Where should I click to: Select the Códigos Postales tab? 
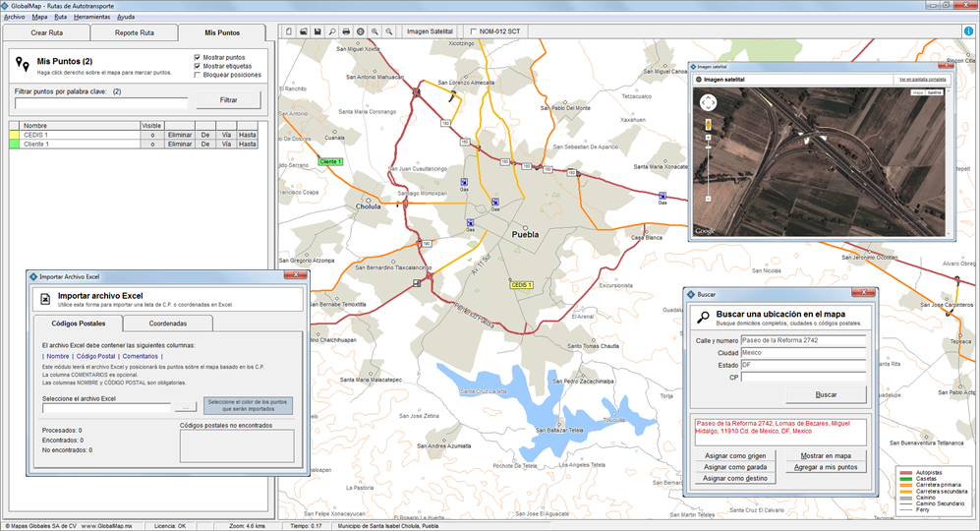pyautogui.click(x=78, y=324)
